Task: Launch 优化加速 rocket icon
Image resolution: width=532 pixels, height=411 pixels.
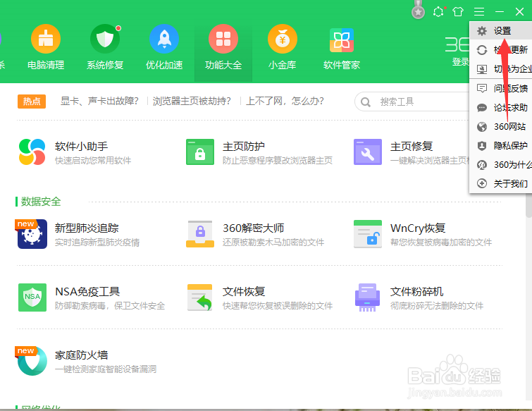Action: (164, 39)
